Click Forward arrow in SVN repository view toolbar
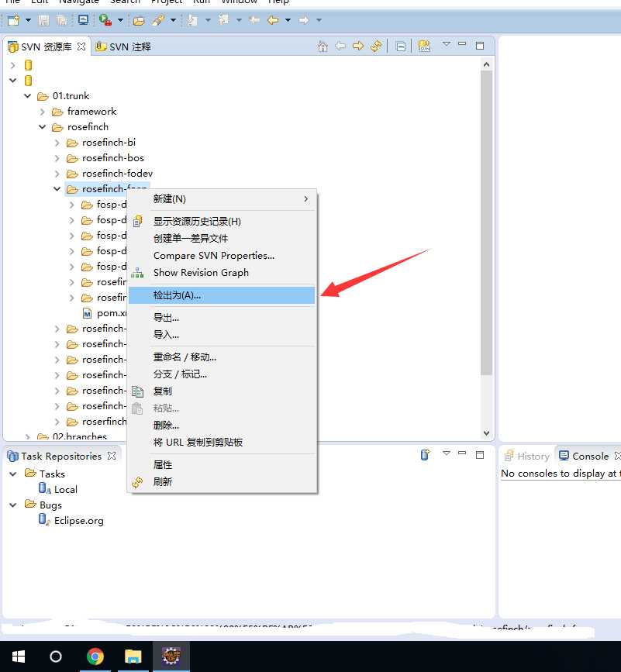The width and height of the screenshot is (621, 672). 358,46
